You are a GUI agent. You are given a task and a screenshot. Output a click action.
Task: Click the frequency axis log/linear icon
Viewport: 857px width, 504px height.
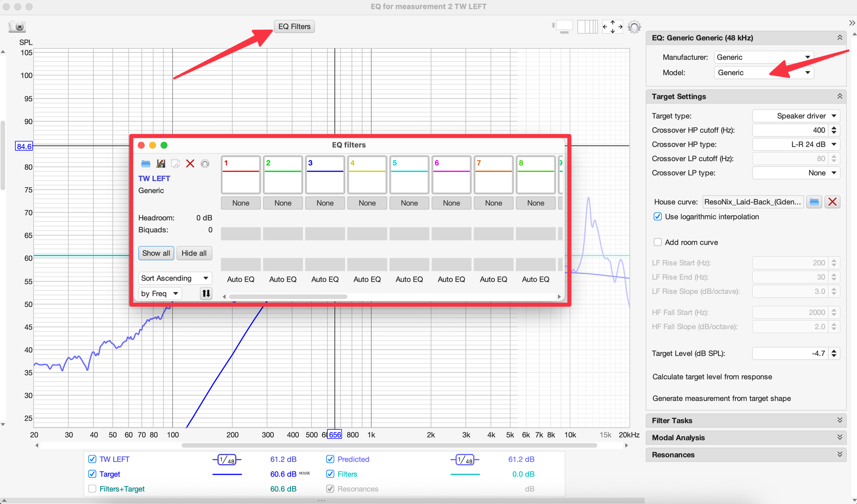[x=587, y=27]
